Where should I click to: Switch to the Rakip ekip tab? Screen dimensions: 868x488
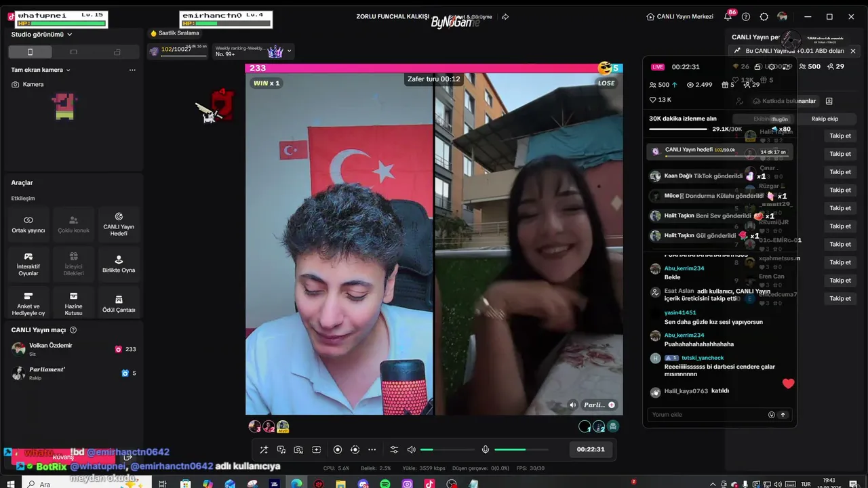pos(825,119)
